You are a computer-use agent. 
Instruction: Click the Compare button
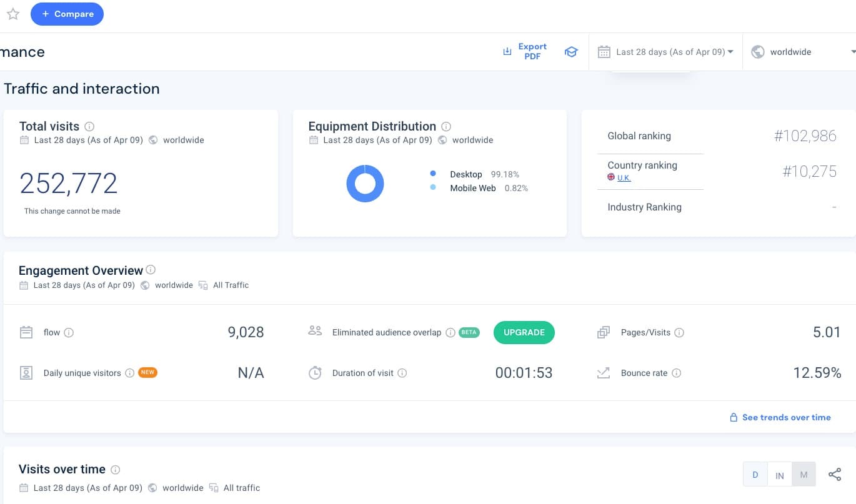coord(67,14)
